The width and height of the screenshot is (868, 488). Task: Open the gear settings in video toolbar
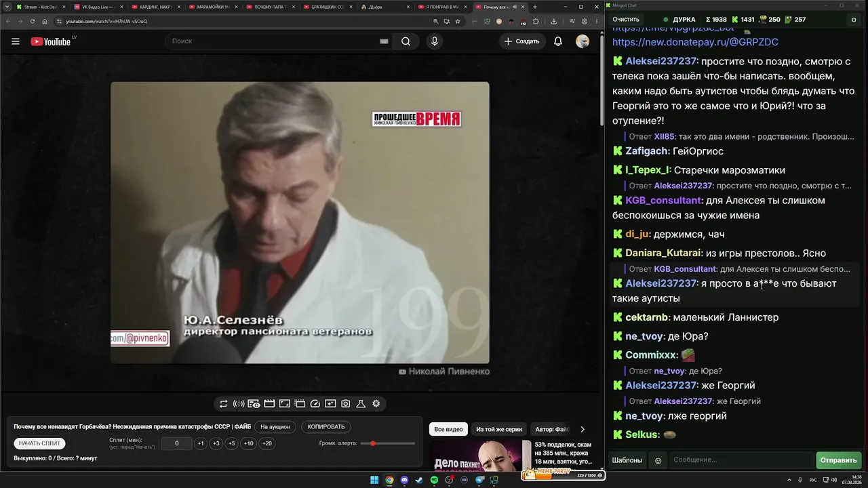pos(376,404)
